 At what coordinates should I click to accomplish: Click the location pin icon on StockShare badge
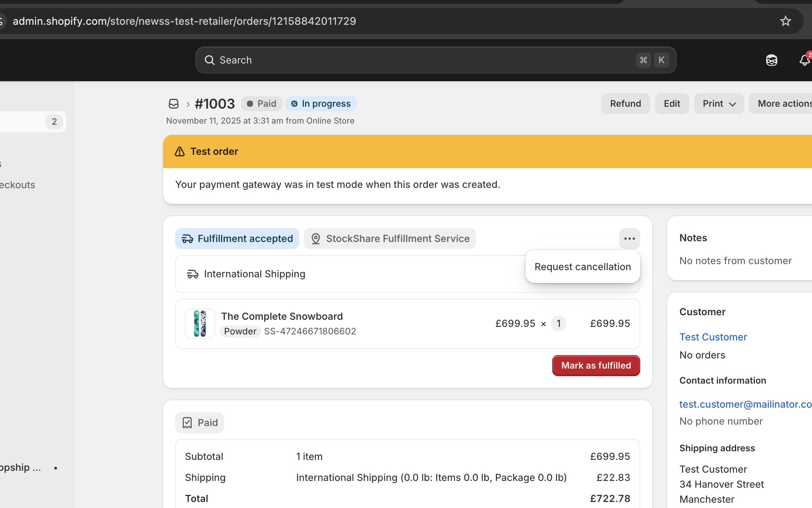pos(316,239)
